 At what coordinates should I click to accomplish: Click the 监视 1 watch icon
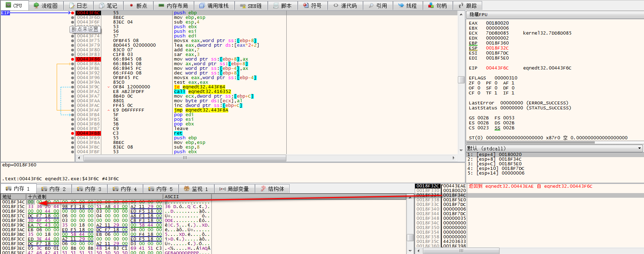tap(187, 188)
